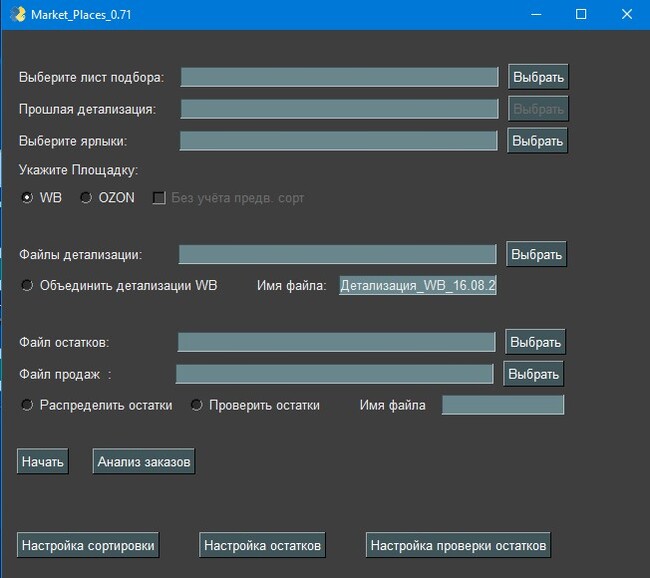Click the Детализация_WB file name field
Image resolution: width=650 pixels, height=578 pixels.
click(x=418, y=286)
